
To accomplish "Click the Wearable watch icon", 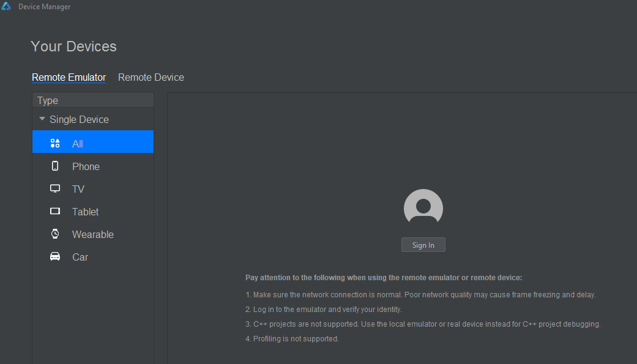I will click(55, 234).
